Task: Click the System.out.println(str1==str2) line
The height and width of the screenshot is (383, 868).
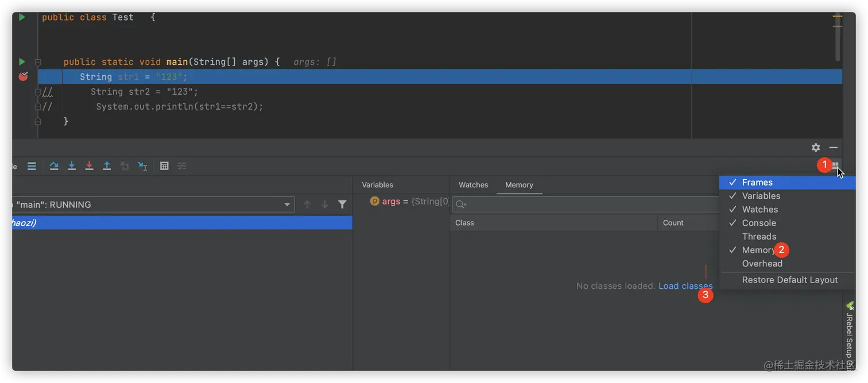Action: [x=179, y=107]
